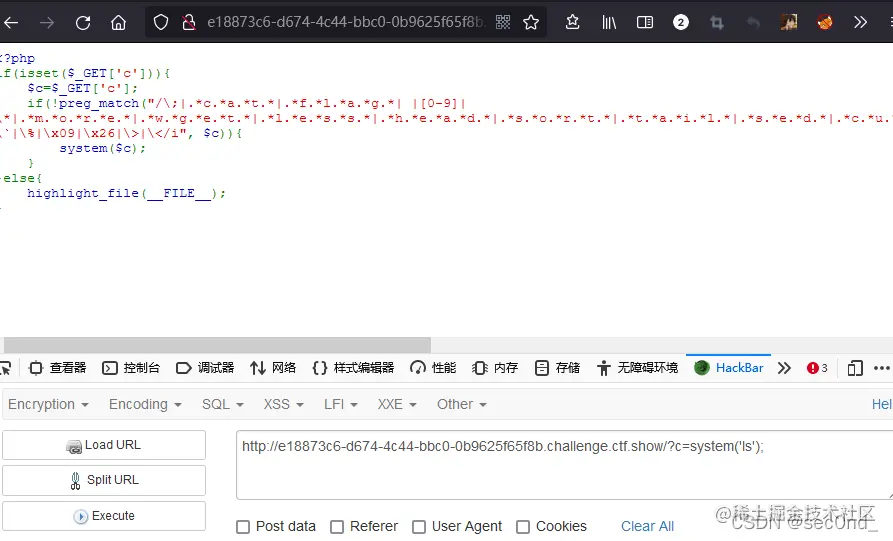Toggle the sidebar view icon
This screenshot has width=893, height=541.
(645, 22)
